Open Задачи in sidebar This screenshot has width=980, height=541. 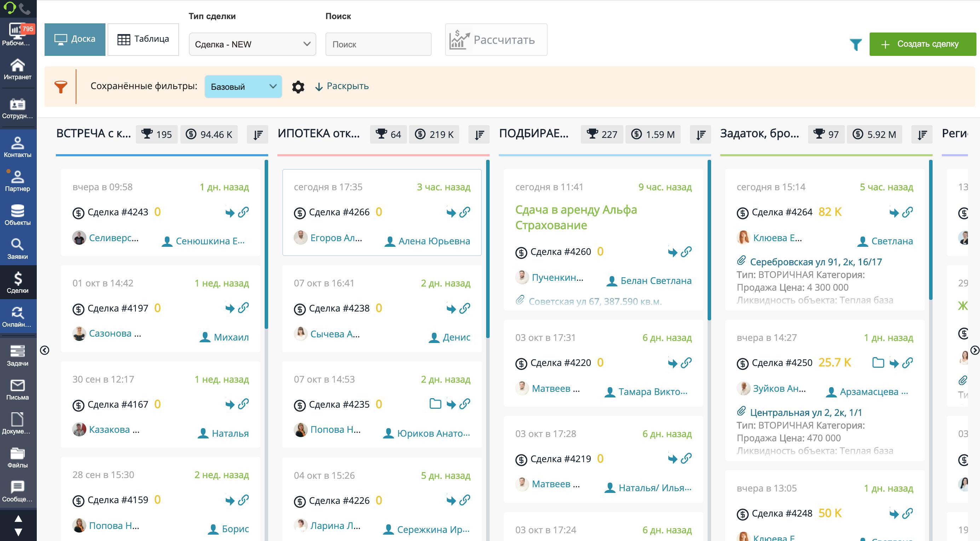pyautogui.click(x=17, y=355)
